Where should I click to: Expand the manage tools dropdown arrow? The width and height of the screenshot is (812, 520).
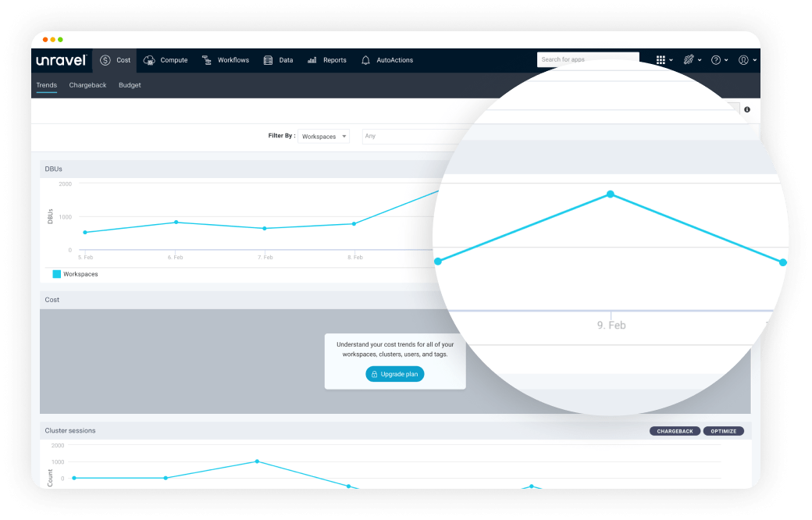click(700, 60)
